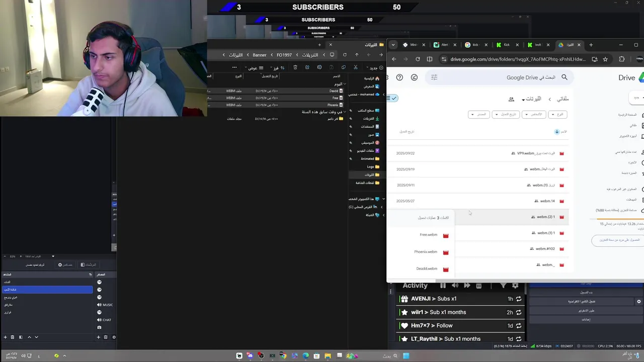
Task: Open the OBS source Properties button
Action: pyautogui.click(x=65, y=264)
